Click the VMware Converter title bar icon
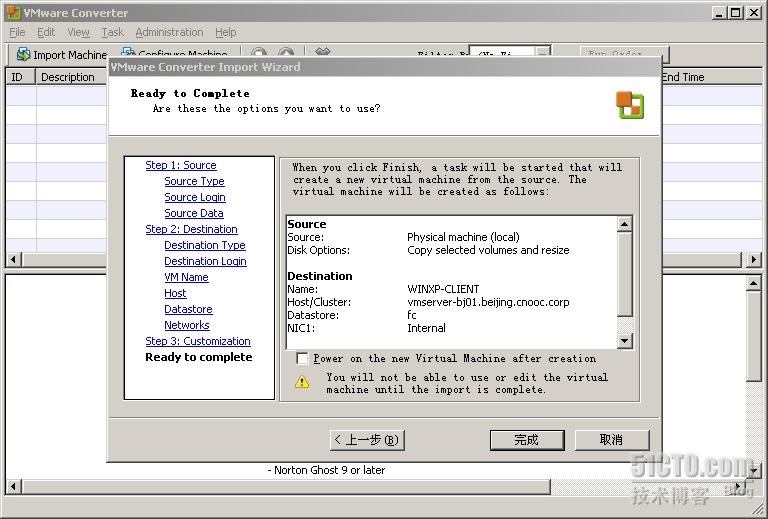The image size is (768, 519). (x=13, y=12)
